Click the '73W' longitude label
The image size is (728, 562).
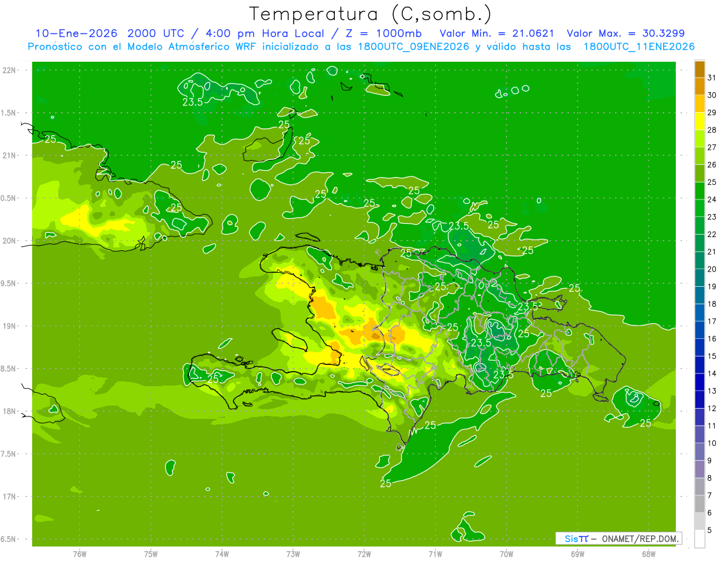[x=293, y=554]
